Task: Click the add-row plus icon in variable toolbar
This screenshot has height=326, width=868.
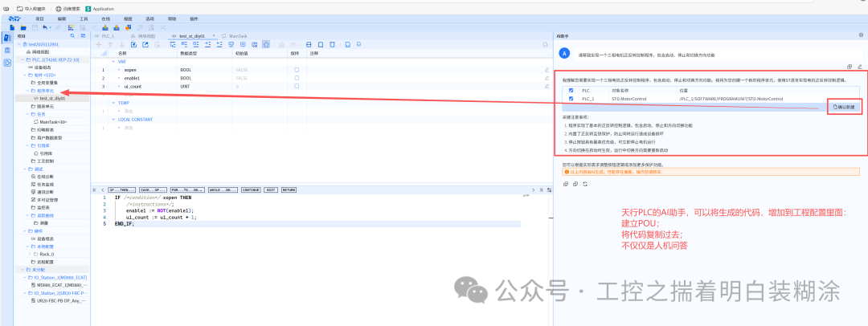Action: 99,44
